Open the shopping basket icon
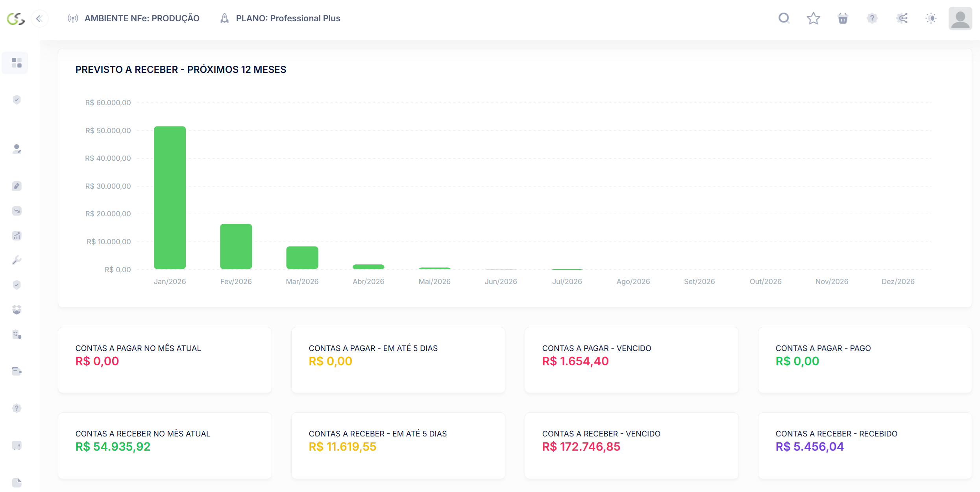 (x=843, y=18)
